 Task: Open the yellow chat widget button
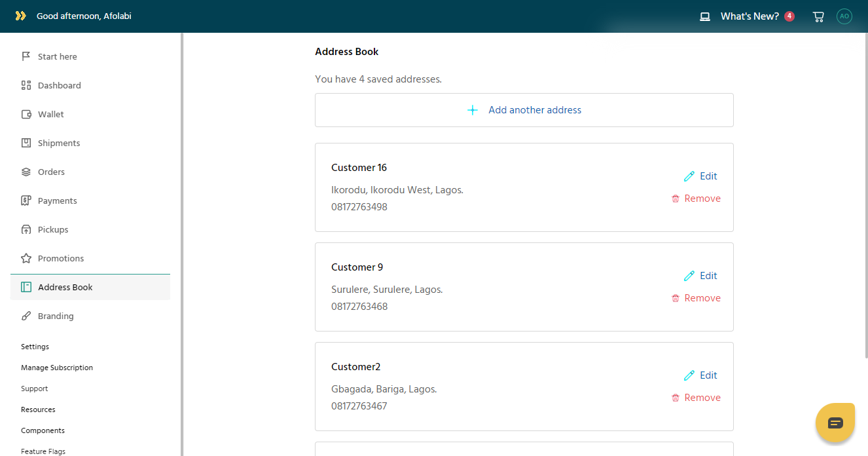coord(835,423)
